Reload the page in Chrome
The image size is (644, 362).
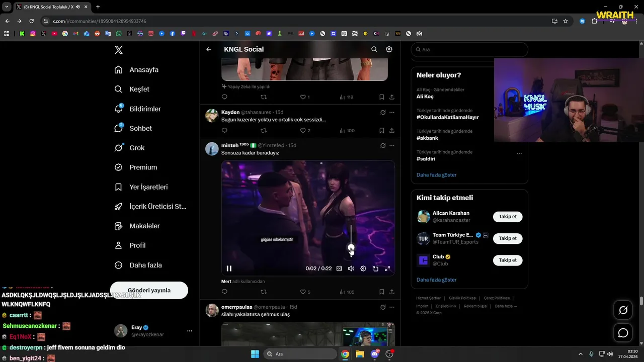click(x=31, y=21)
